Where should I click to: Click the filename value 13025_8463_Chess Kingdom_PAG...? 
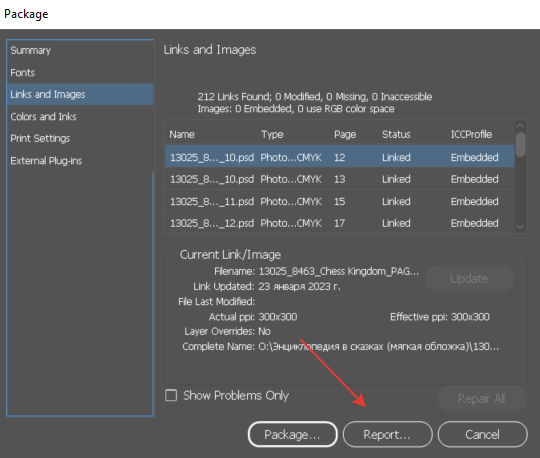tap(339, 271)
